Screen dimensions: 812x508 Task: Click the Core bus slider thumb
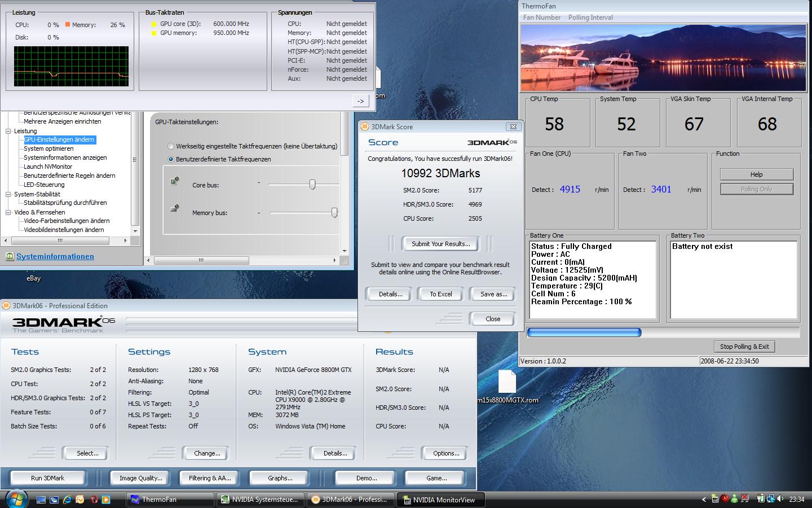(x=312, y=185)
